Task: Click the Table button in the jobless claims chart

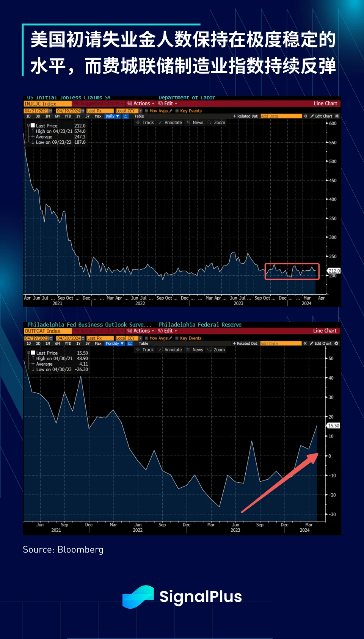Action: (139, 116)
